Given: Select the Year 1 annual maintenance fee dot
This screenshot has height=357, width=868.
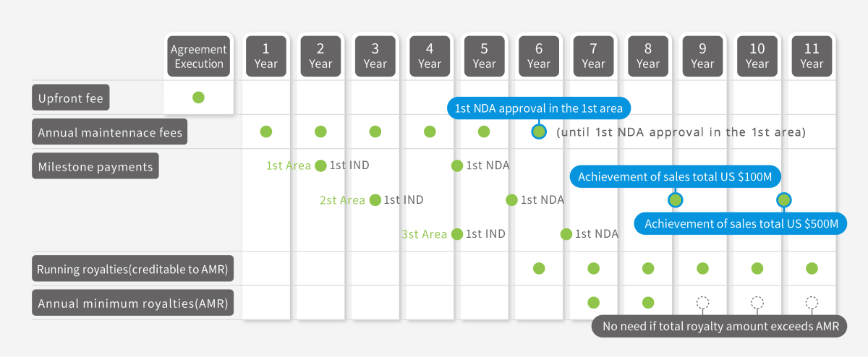Looking at the screenshot, I should pyautogui.click(x=266, y=132).
